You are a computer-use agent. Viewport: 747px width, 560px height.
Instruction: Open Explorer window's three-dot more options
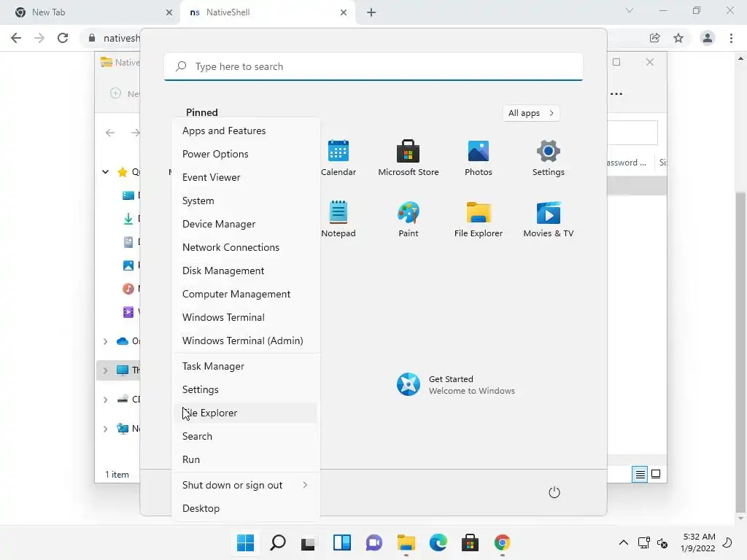[x=616, y=94]
